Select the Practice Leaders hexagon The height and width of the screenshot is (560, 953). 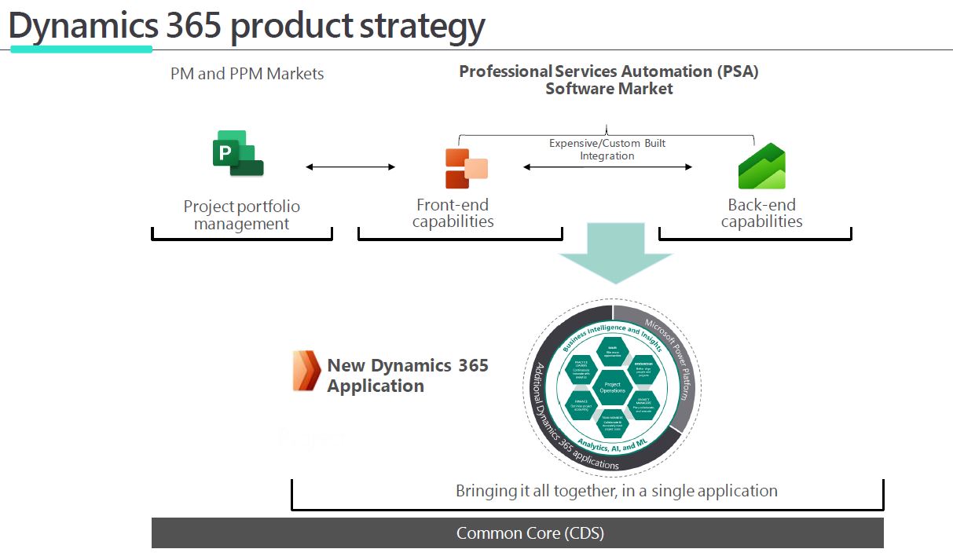tap(581, 369)
